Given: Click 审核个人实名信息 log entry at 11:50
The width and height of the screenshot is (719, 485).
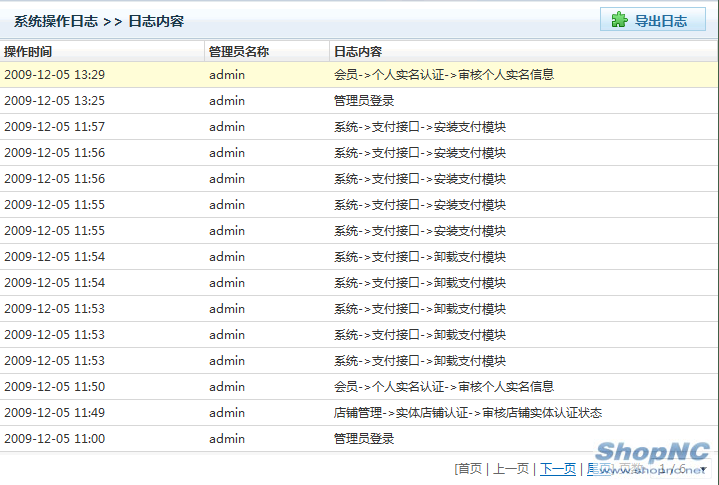Looking at the screenshot, I should 444,386.
